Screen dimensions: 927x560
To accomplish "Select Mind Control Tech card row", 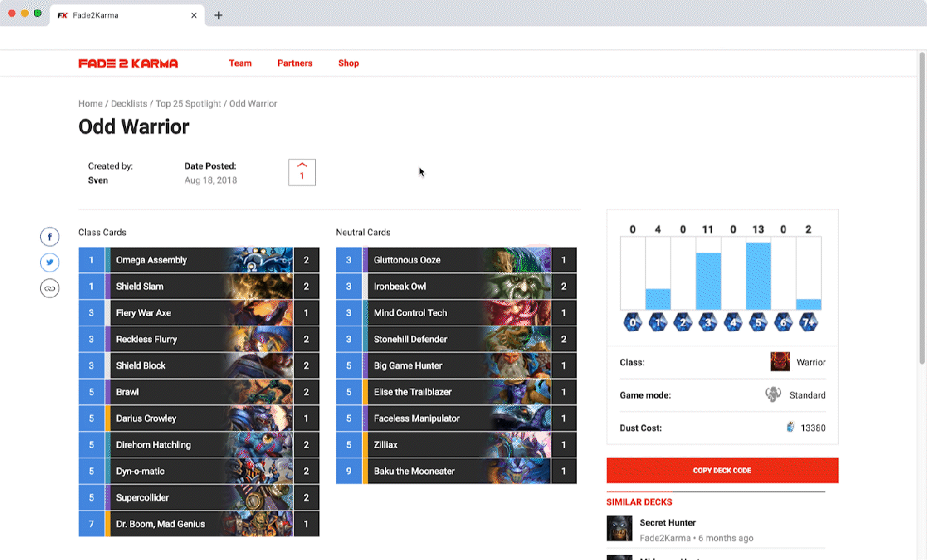I will click(x=456, y=313).
